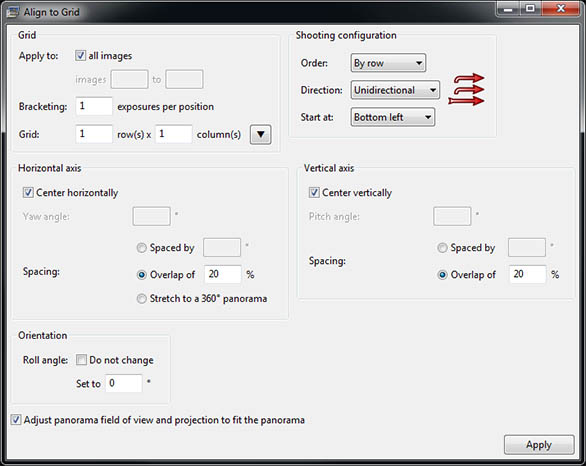Screen dimensions: 586x466
Task: Disable Adjust panorama field of view checkbox
Action: [16, 420]
